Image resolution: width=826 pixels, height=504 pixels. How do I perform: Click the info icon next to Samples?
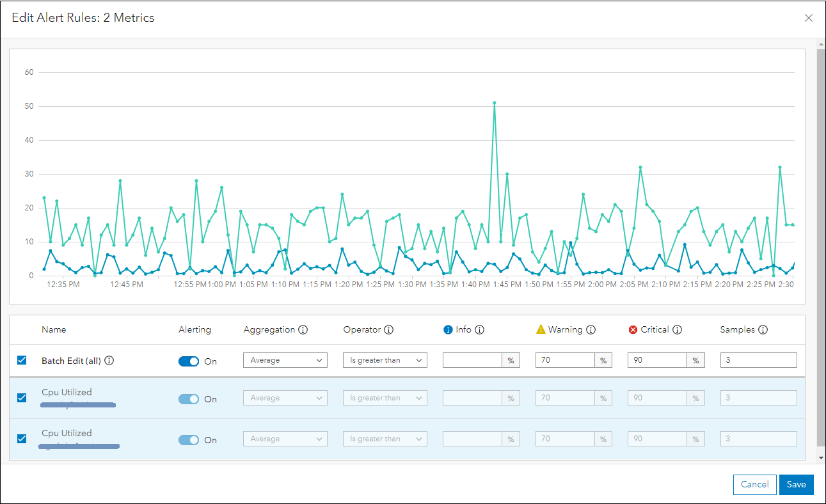pyautogui.click(x=763, y=330)
